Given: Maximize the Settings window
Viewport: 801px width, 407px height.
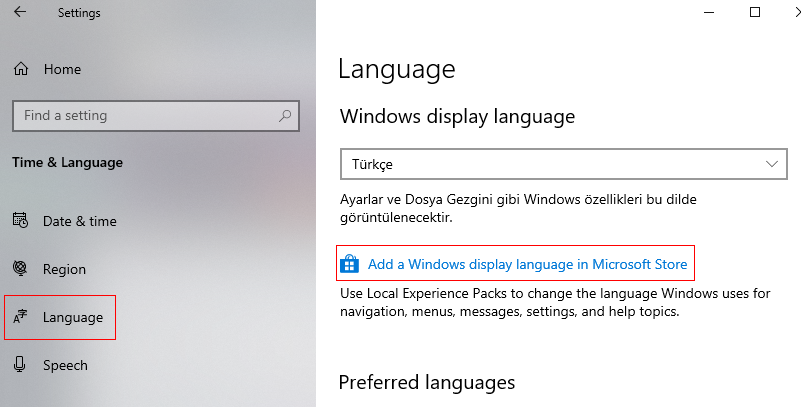Looking at the screenshot, I should pos(755,12).
